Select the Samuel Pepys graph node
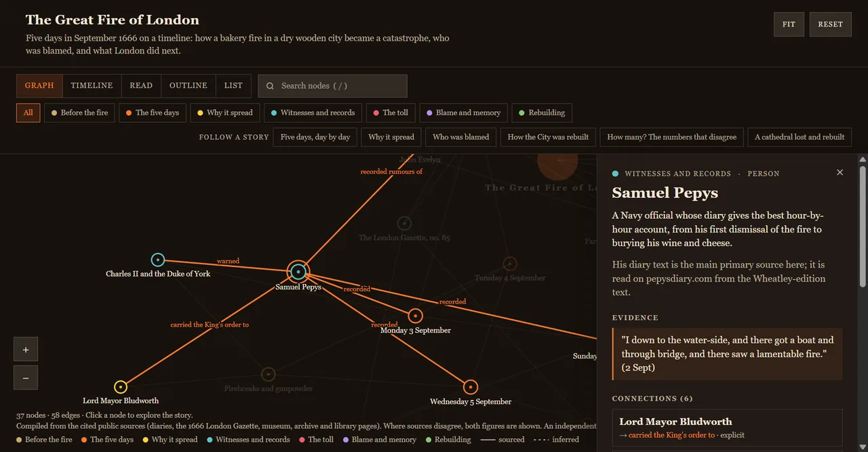 [x=298, y=272]
